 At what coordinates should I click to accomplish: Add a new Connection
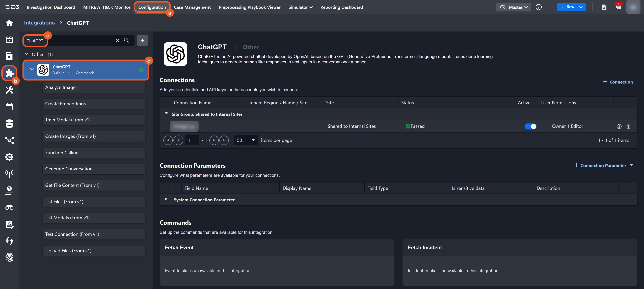pyautogui.click(x=618, y=82)
